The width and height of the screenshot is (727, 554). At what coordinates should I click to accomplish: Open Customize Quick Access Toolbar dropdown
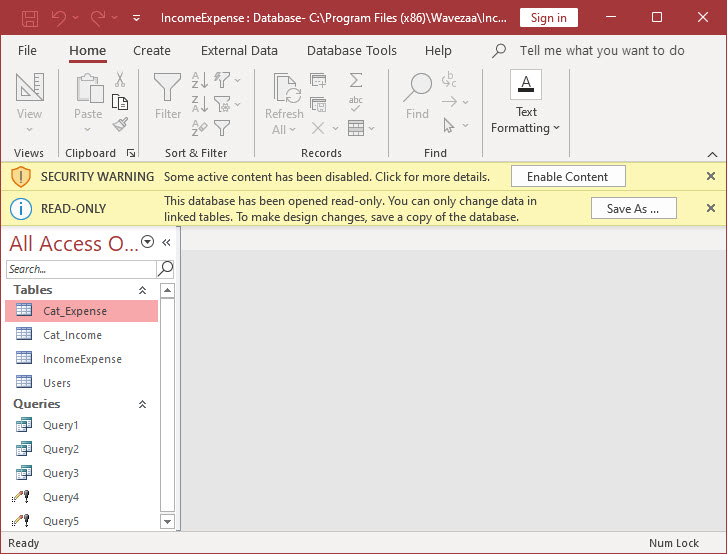pos(136,18)
